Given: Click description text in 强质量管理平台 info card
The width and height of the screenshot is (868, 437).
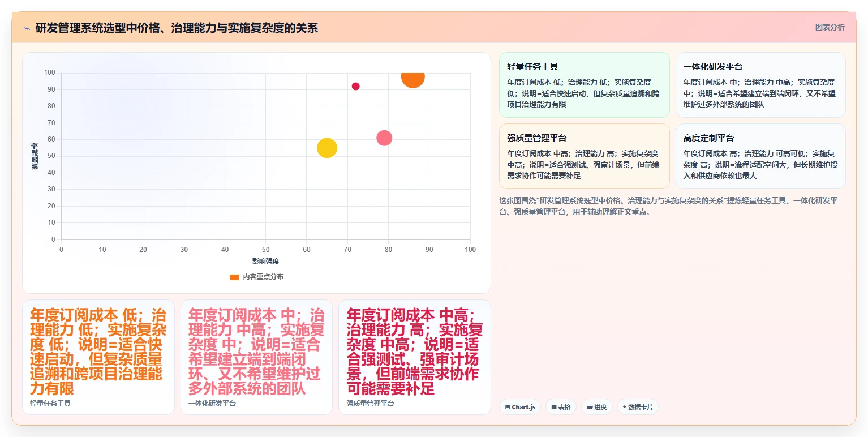Looking at the screenshot, I should [x=585, y=165].
